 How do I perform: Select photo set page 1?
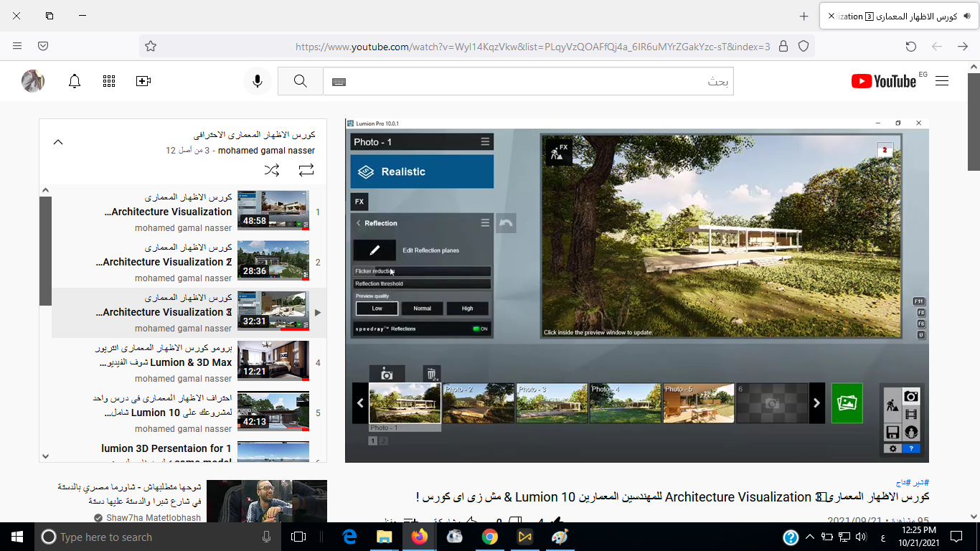pyautogui.click(x=372, y=441)
